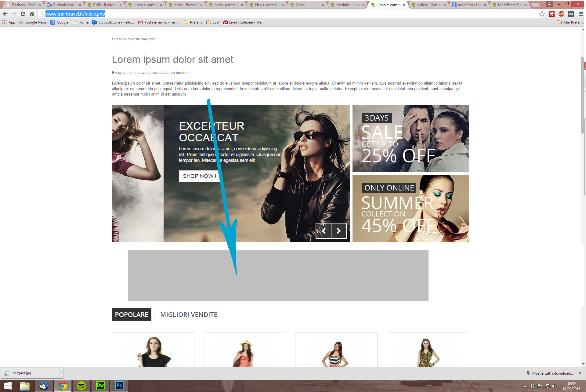Screen dimensions: 586x392
Task: Click Mostra tutti i download link
Action: 552,373
